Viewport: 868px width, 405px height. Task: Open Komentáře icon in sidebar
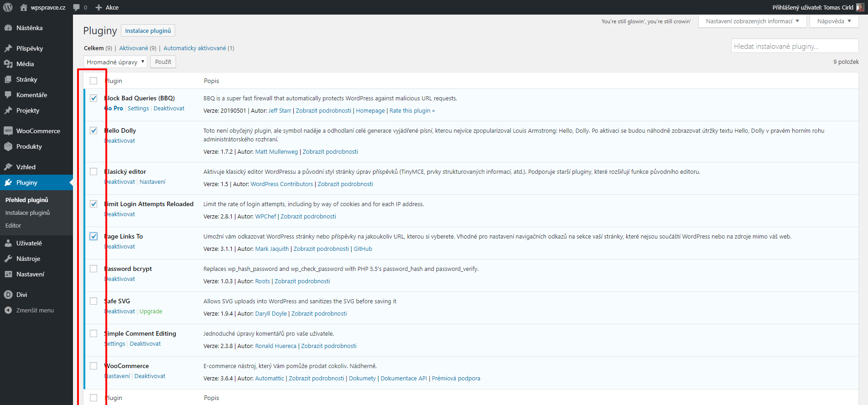[x=8, y=95]
